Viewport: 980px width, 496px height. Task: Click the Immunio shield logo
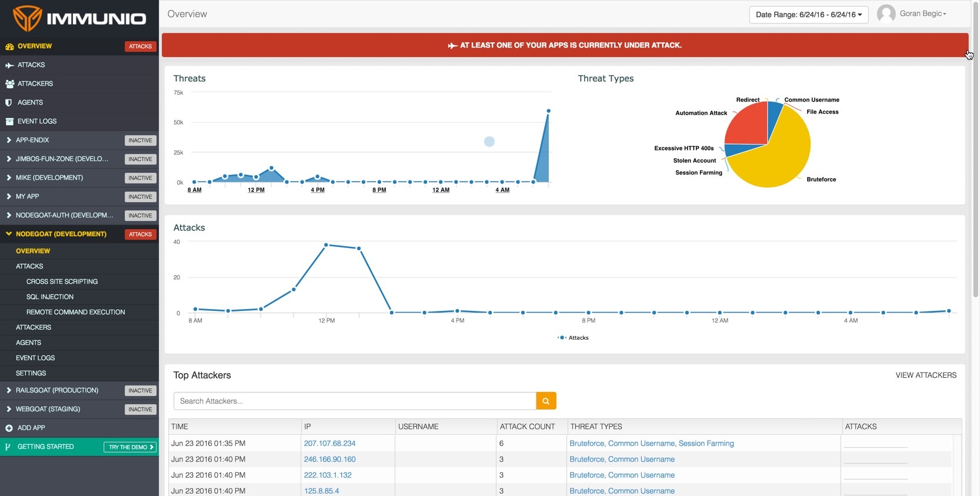point(27,18)
